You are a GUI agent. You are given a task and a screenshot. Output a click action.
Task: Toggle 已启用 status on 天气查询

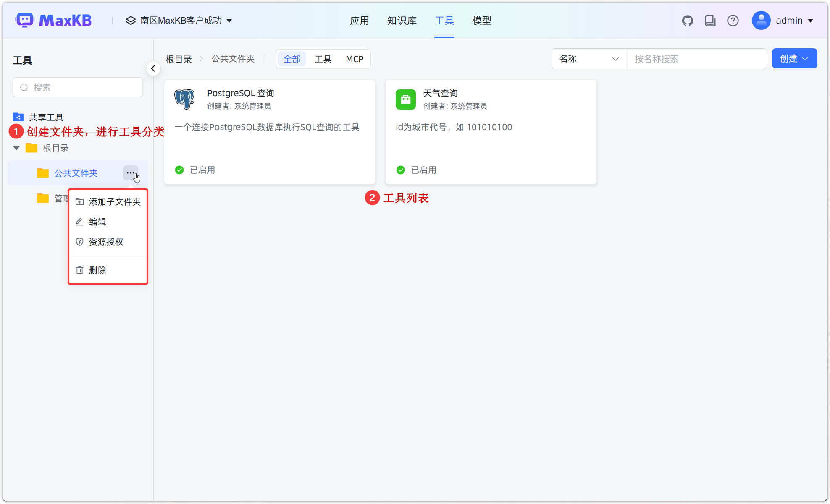[x=400, y=170]
